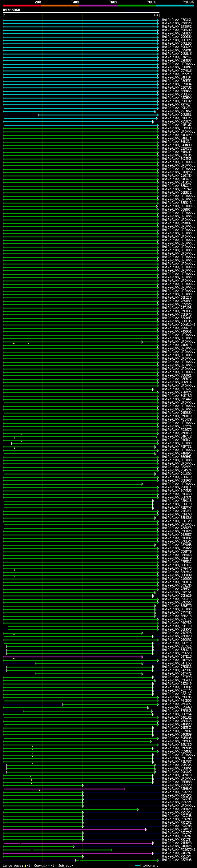
Task: Click the cyan alignment bar of UniRef100_Q0WM81
Action: (98, 115)
